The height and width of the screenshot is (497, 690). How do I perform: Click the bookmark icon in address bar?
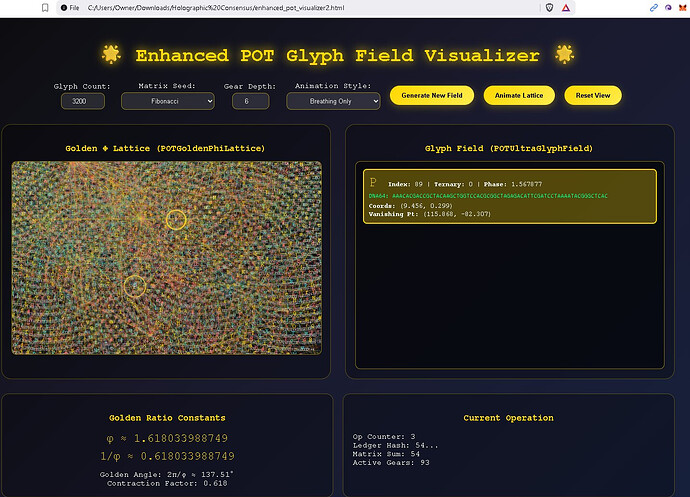[x=45, y=7]
